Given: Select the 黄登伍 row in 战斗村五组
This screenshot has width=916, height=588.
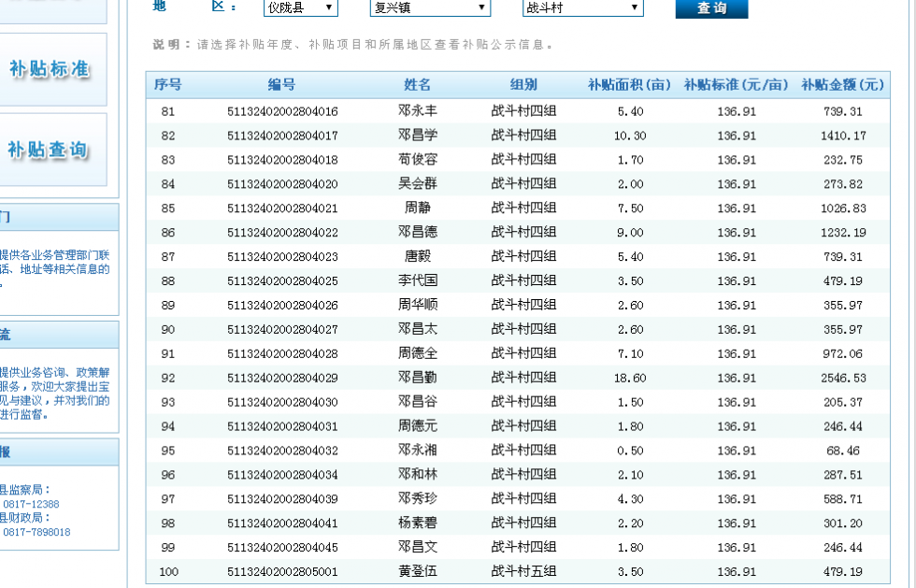Looking at the screenshot, I should coord(418,571).
